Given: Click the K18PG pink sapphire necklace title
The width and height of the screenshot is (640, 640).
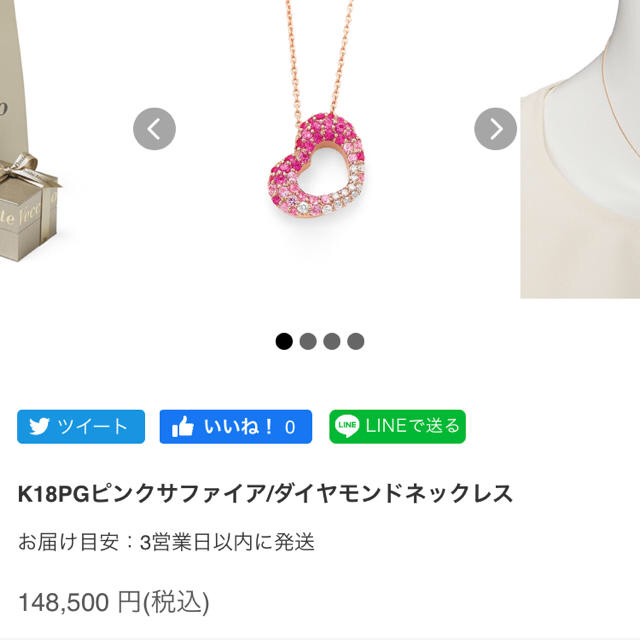Looking at the screenshot, I should (265, 493).
